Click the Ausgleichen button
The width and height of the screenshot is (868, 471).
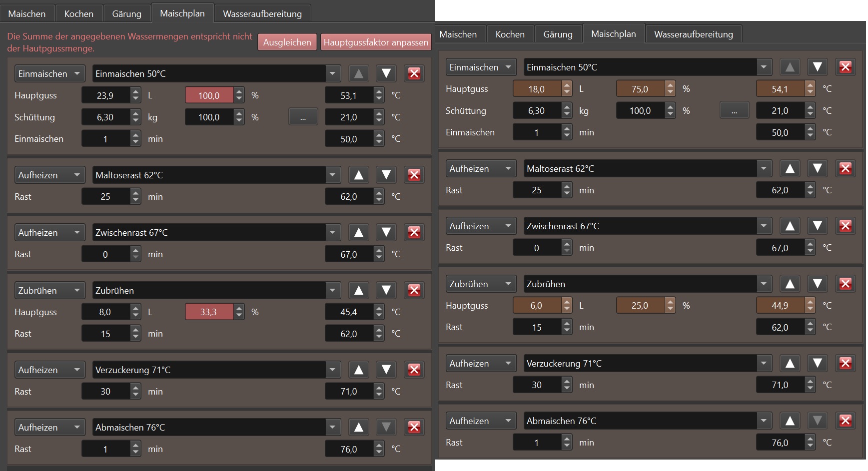[287, 42]
